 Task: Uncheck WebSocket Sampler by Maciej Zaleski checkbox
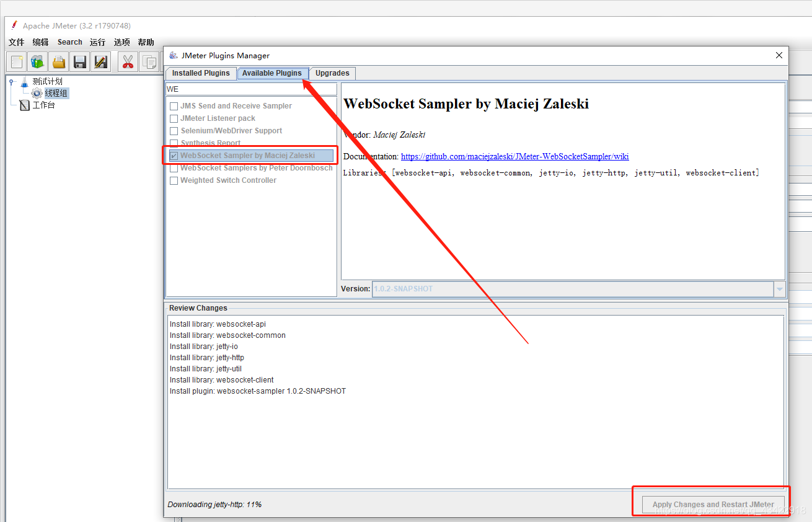pyautogui.click(x=174, y=156)
